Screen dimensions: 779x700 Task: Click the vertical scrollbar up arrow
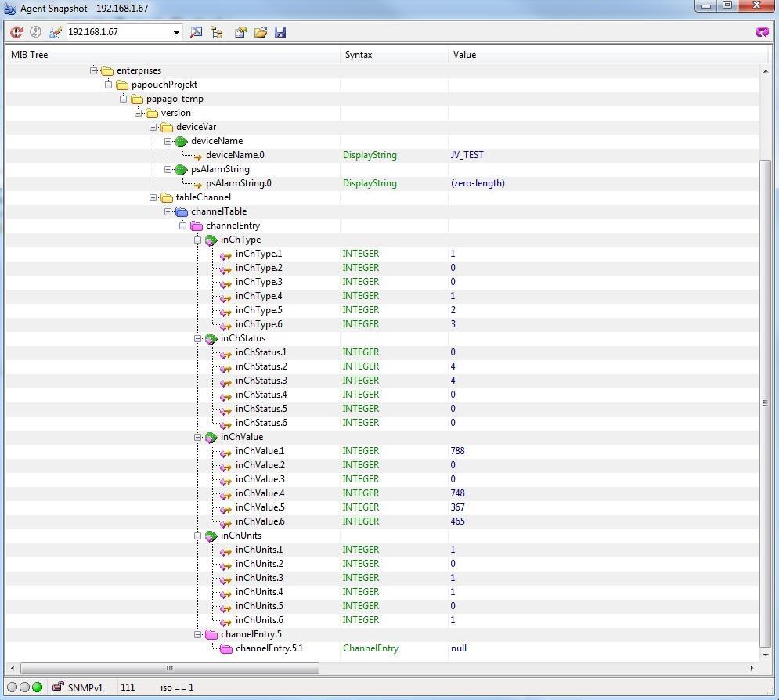click(765, 71)
